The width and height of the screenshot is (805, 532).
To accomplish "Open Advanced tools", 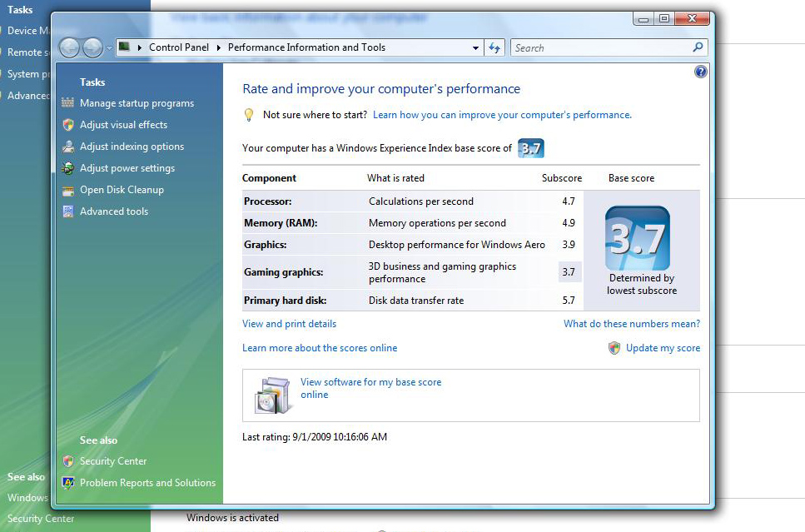I will coord(114,211).
